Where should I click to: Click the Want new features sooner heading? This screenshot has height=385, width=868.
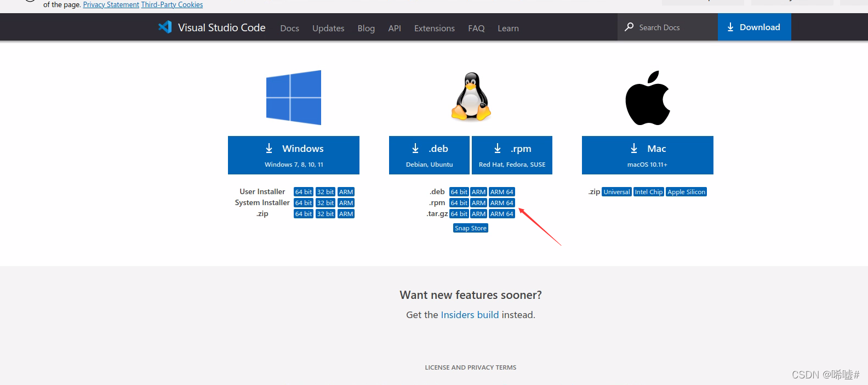coord(471,295)
